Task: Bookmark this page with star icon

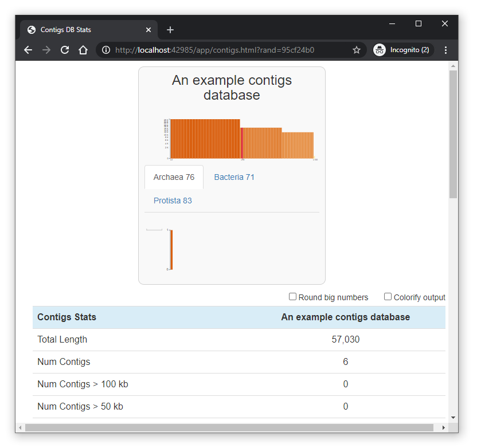Action: 356,50
